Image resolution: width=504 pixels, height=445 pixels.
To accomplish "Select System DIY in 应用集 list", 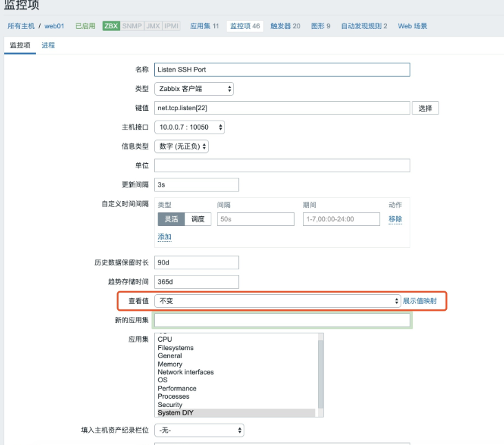I will (176, 413).
